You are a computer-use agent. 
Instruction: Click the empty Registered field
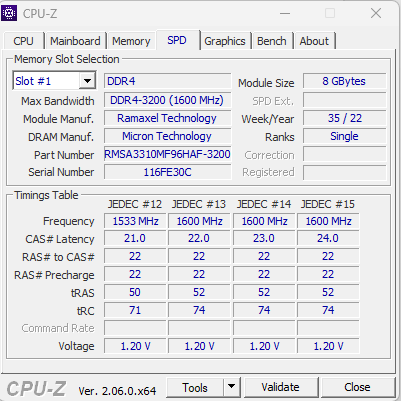[x=344, y=172]
